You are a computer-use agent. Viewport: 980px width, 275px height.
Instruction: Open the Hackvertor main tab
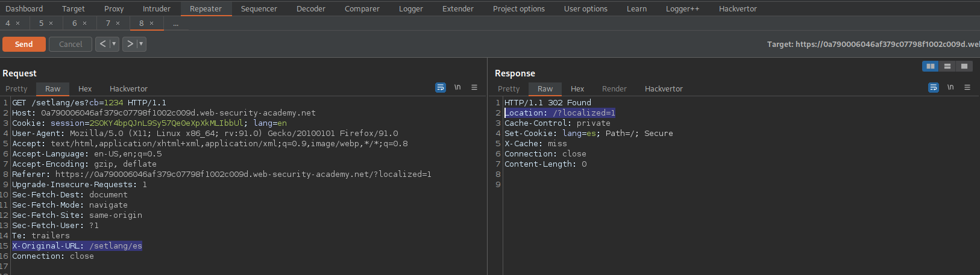point(738,8)
